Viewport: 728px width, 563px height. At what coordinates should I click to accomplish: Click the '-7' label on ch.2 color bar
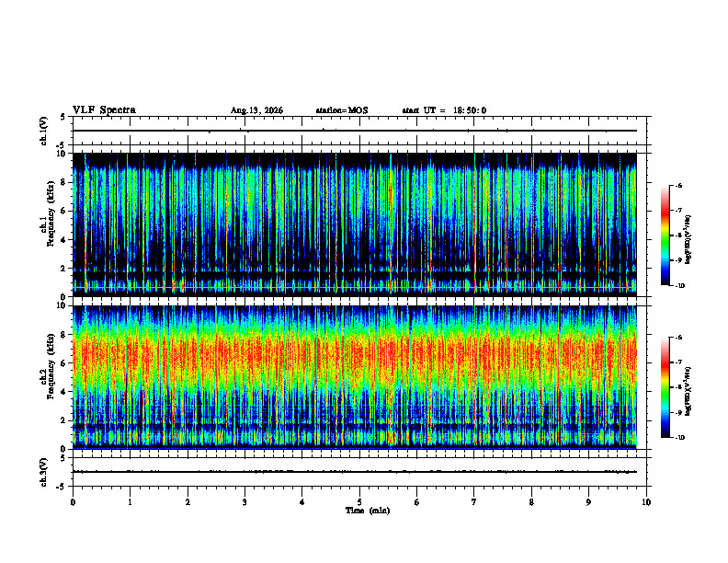pos(678,362)
